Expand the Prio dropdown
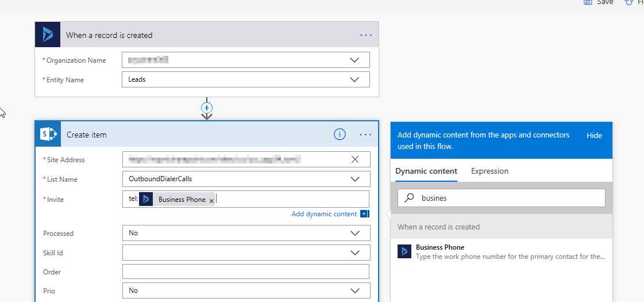 354,291
